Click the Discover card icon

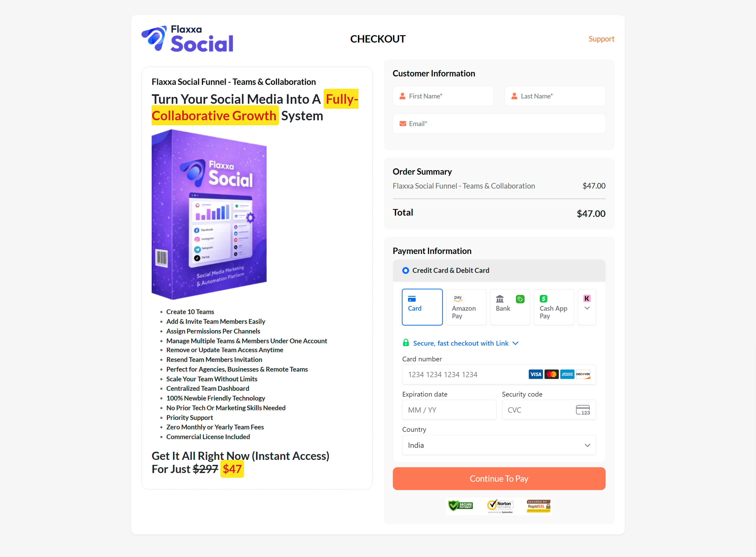tap(583, 374)
